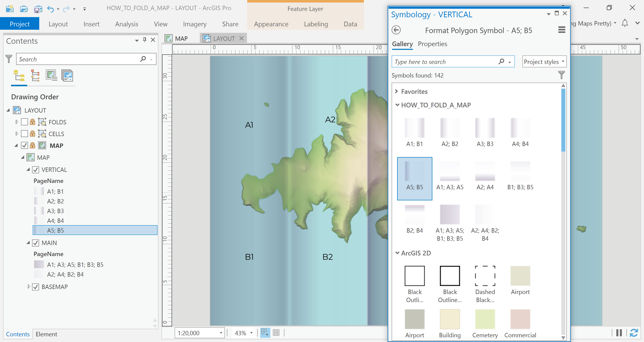Choose the Cemetery color symbol swatch
Image resolution: width=644 pixels, height=342 pixels.
pos(485,319)
